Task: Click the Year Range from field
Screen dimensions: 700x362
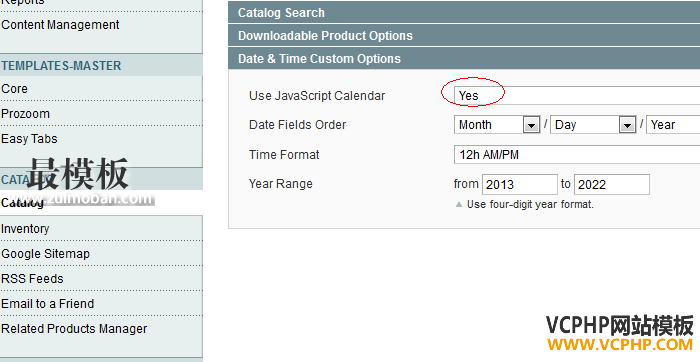Action: coord(520,184)
